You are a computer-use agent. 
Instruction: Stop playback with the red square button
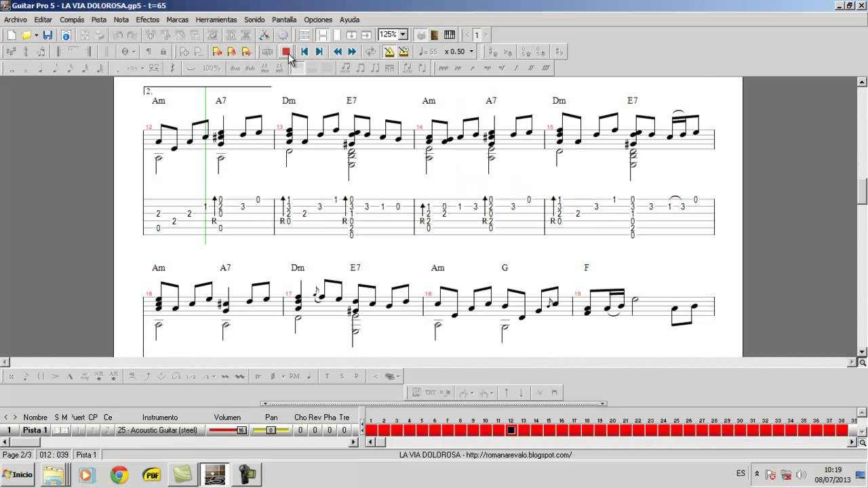tap(286, 52)
